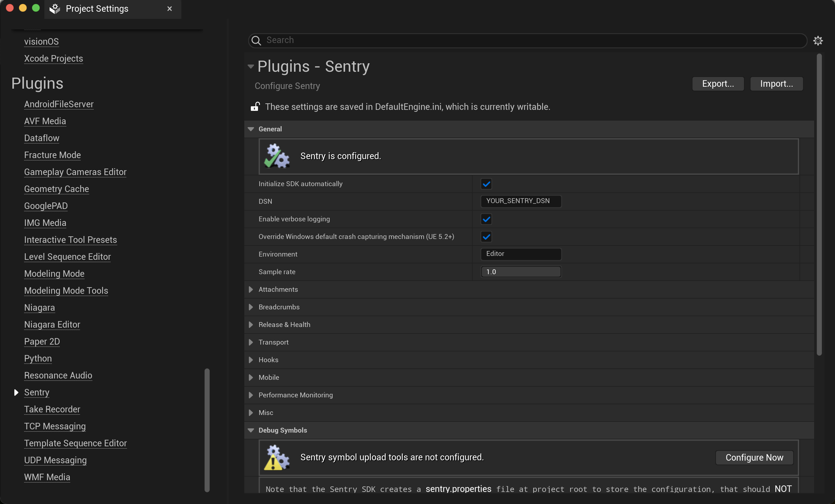Click the Import button
The height and width of the screenshot is (504, 835).
[x=776, y=84]
